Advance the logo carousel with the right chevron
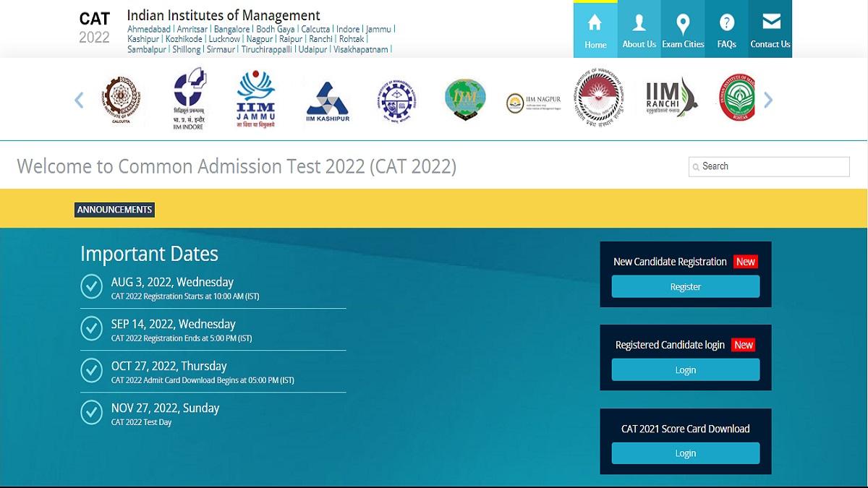868x488 pixels. (769, 100)
